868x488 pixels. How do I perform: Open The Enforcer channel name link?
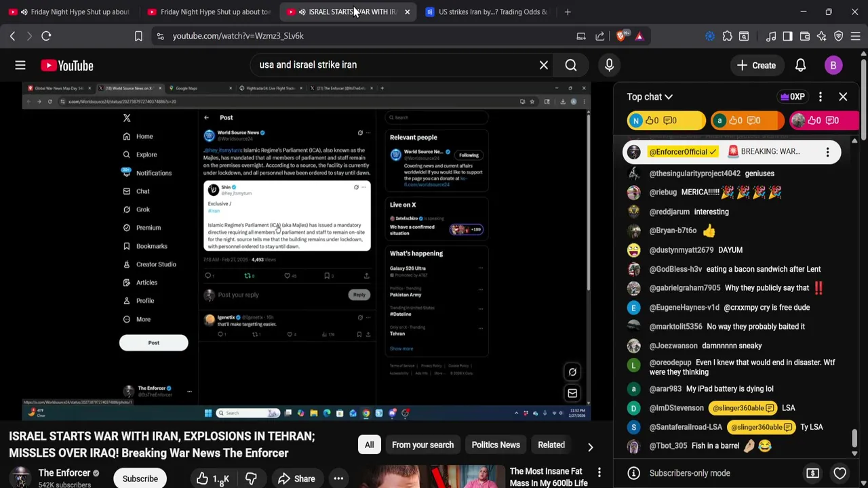(x=64, y=473)
